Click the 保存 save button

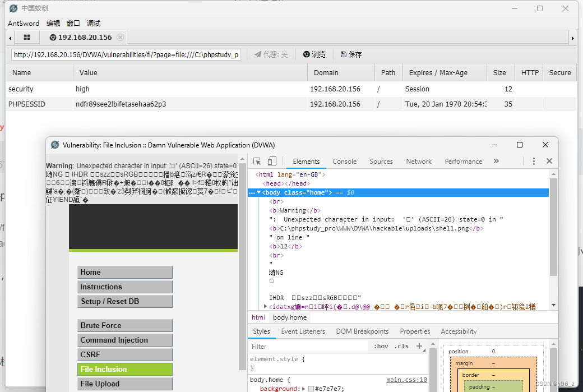(x=351, y=54)
